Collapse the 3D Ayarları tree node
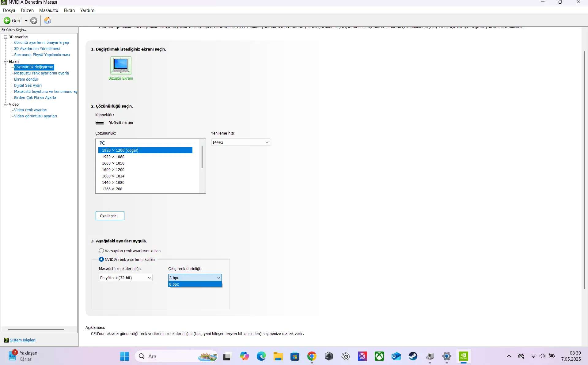Image resolution: width=588 pixels, height=365 pixels. point(5,37)
